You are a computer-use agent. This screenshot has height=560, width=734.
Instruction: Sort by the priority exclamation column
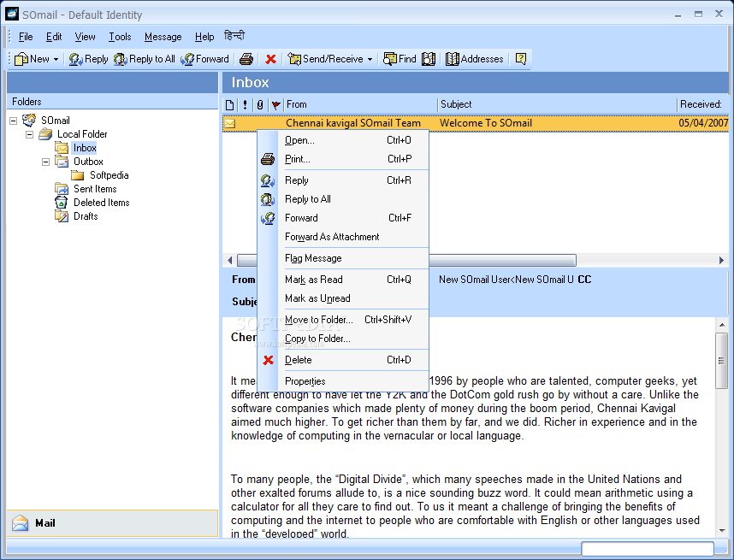[x=245, y=105]
